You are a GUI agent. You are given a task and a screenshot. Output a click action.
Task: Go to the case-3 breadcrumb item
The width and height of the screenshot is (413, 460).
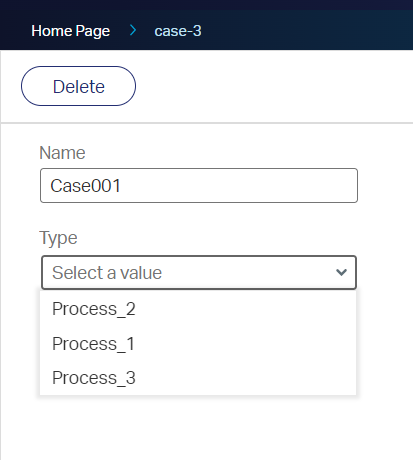click(x=178, y=31)
